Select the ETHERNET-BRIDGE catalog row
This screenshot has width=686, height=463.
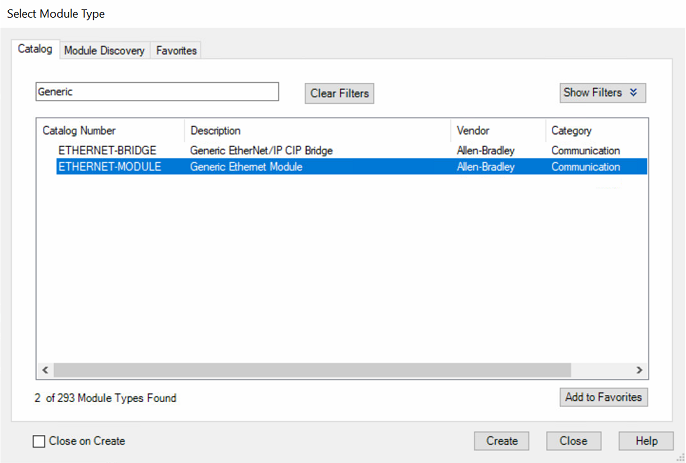coord(107,151)
